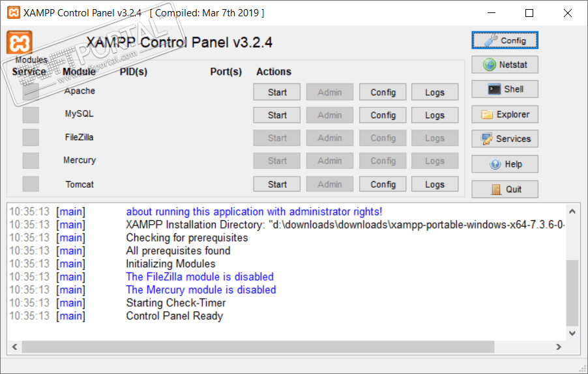Click the Tomcat Admin button
The width and height of the screenshot is (588, 374).
pos(330,184)
